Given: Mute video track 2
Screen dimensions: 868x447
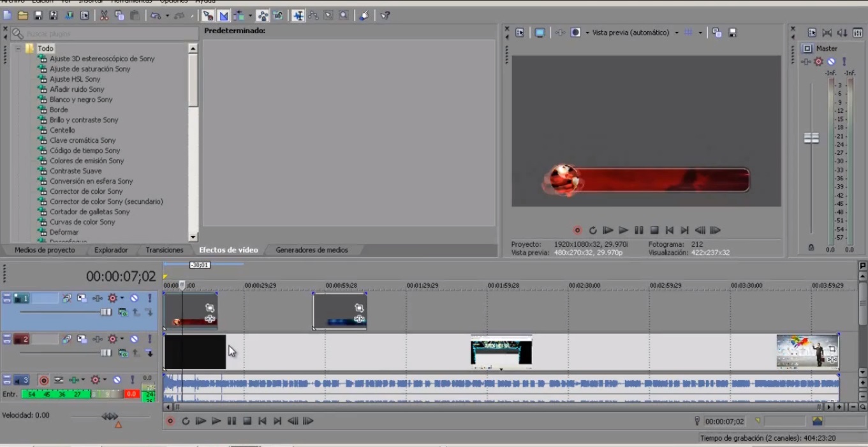Looking at the screenshot, I should [135, 339].
